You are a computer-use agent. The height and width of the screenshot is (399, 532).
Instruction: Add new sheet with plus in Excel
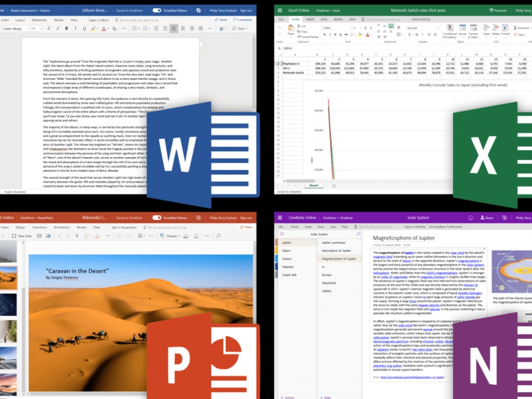[334, 186]
